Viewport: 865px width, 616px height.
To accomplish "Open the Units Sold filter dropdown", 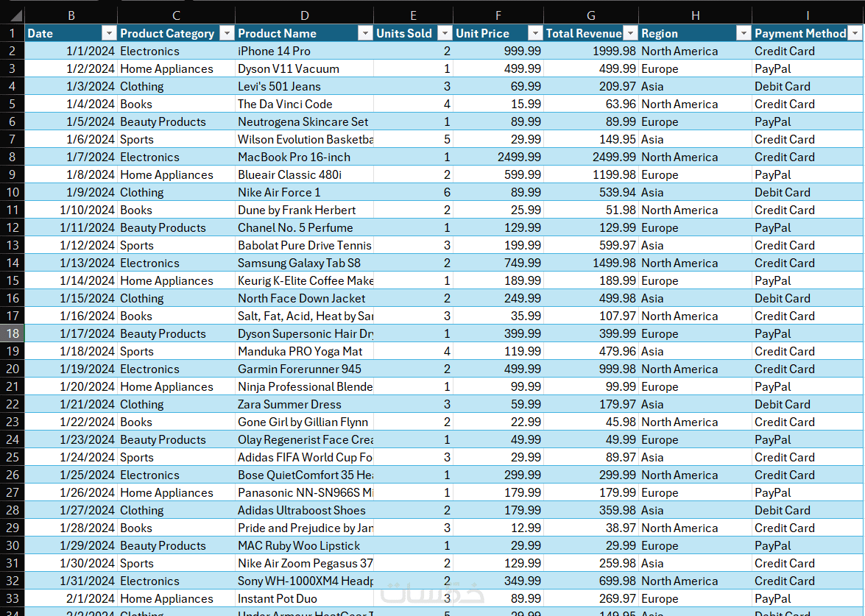I will [x=445, y=34].
